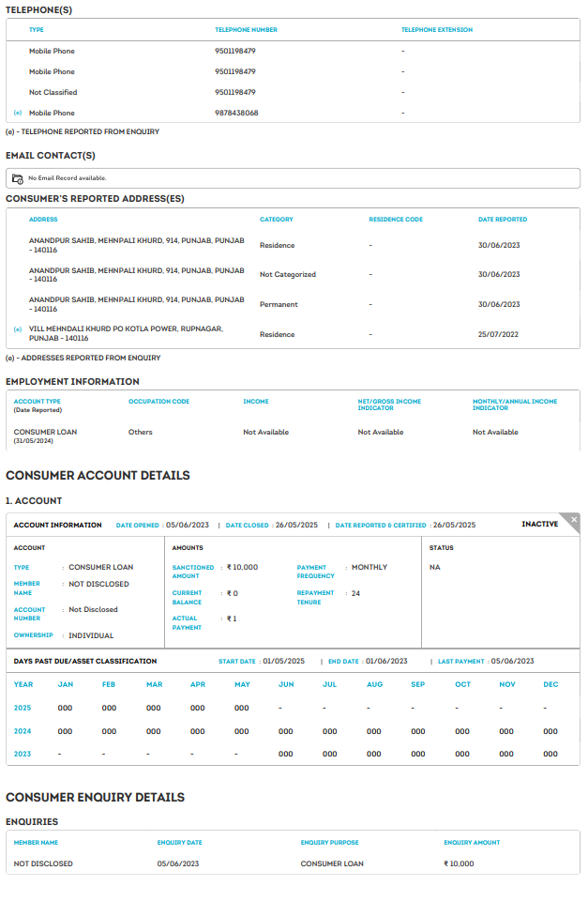Click the (e) marker beside Mobile Phone 9878438068
Screen dimensions: 588x901
pyautogui.click(x=18, y=113)
